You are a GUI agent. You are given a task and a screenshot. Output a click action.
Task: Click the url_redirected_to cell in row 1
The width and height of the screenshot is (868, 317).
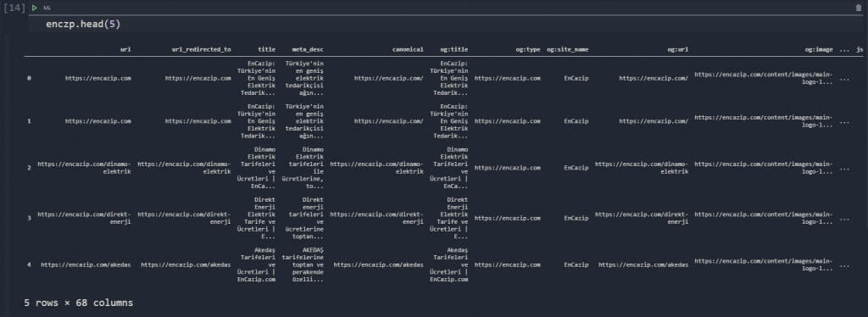tap(198, 120)
